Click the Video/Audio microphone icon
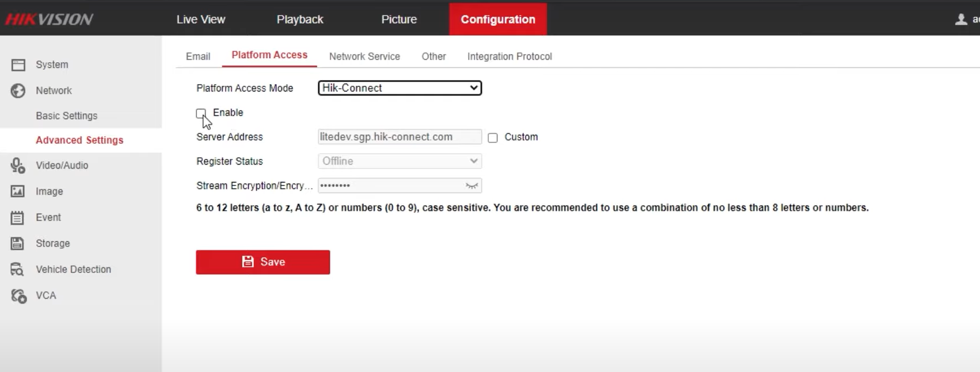Image resolution: width=980 pixels, height=372 pixels. click(x=18, y=166)
